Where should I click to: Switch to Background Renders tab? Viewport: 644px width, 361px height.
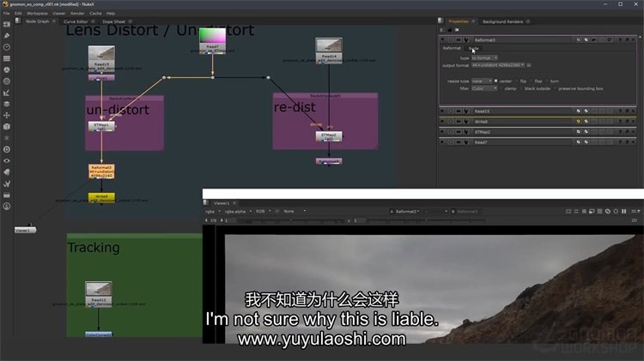pyautogui.click(x=502, y=21)
